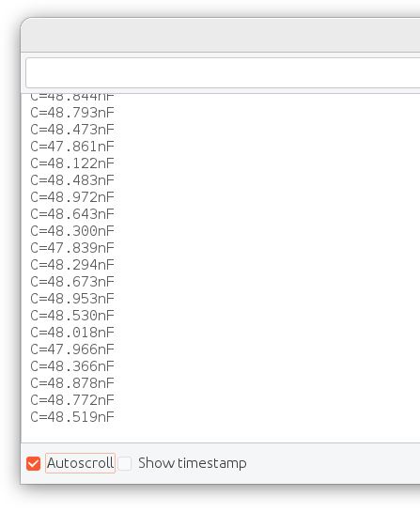Select the C=48.793nF output line
The image size is (420, 512).
click(72, 113)
